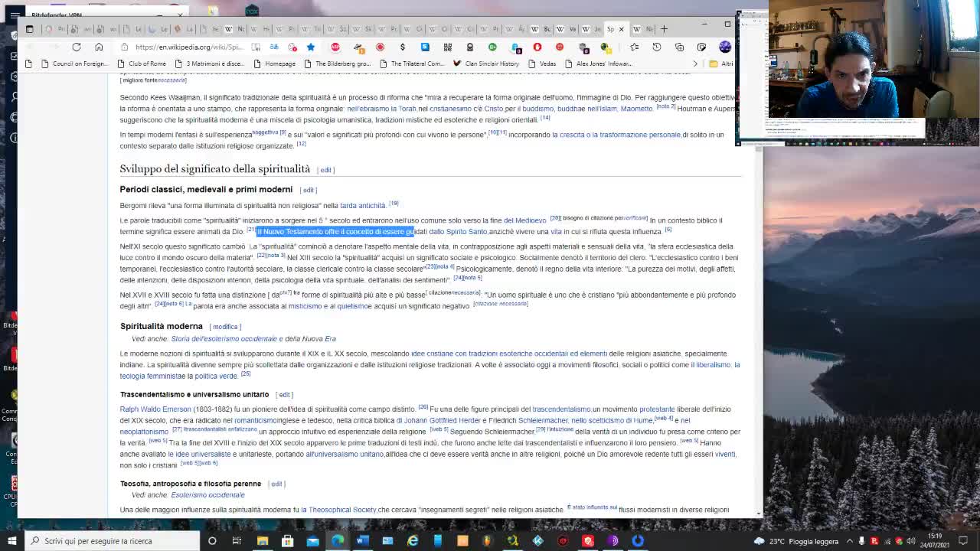Viewport: 980px width, 551px height.
Task: Follow the politica verde link
Action: coord(216,377)
